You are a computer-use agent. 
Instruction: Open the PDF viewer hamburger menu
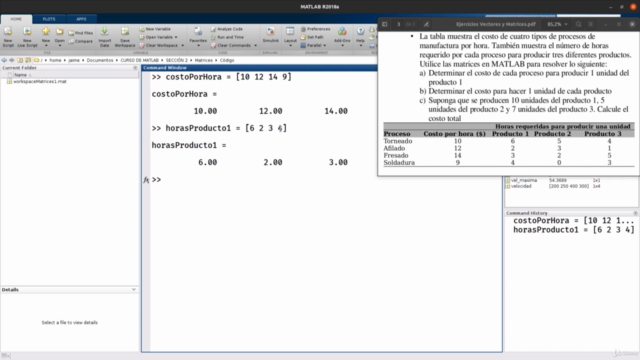point(590,24)
